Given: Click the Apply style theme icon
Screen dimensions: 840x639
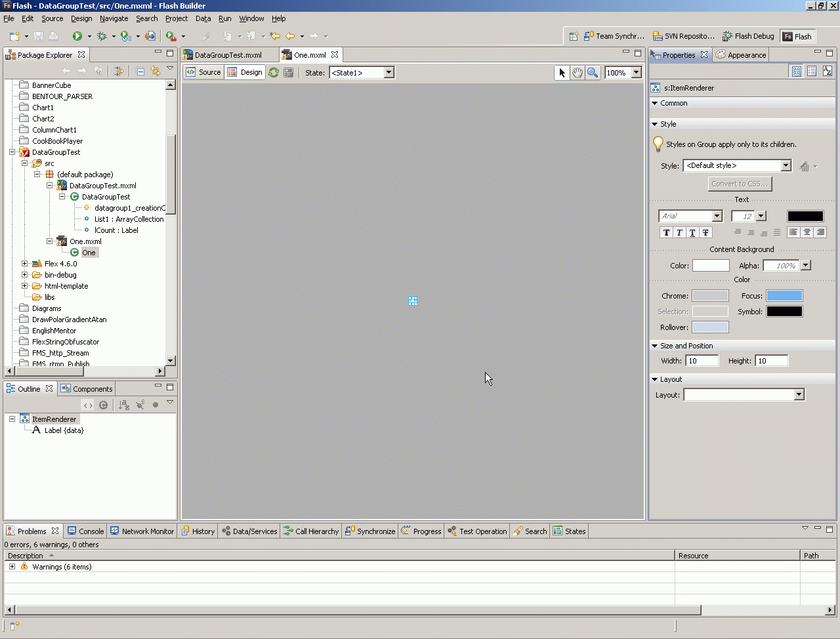Looking at the screenshot, I should 805,166.
